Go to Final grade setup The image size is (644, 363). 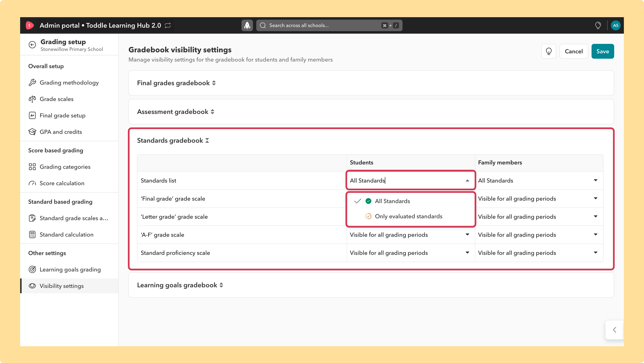69,115
